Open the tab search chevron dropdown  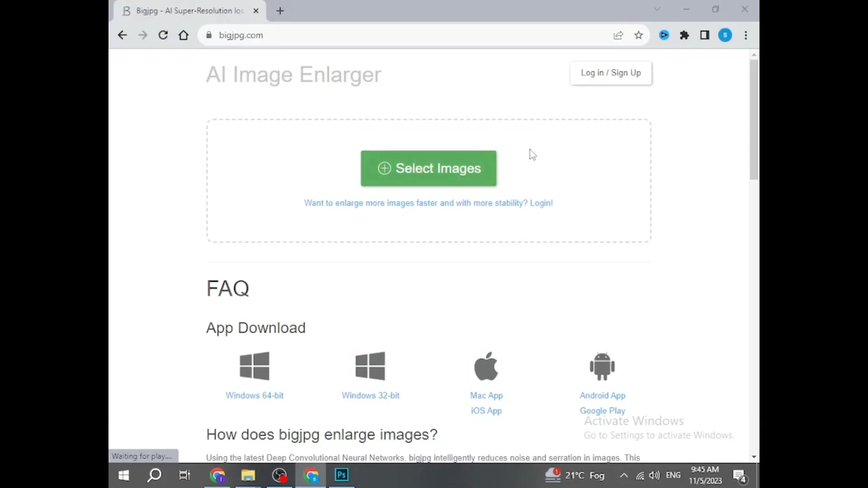657,9
